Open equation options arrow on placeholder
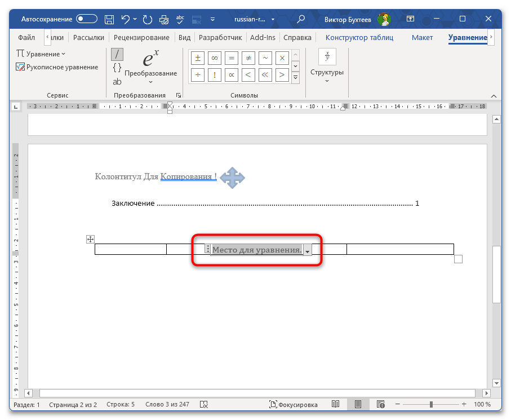This screenshot has width=511, height=420. [x=307, y=250]
